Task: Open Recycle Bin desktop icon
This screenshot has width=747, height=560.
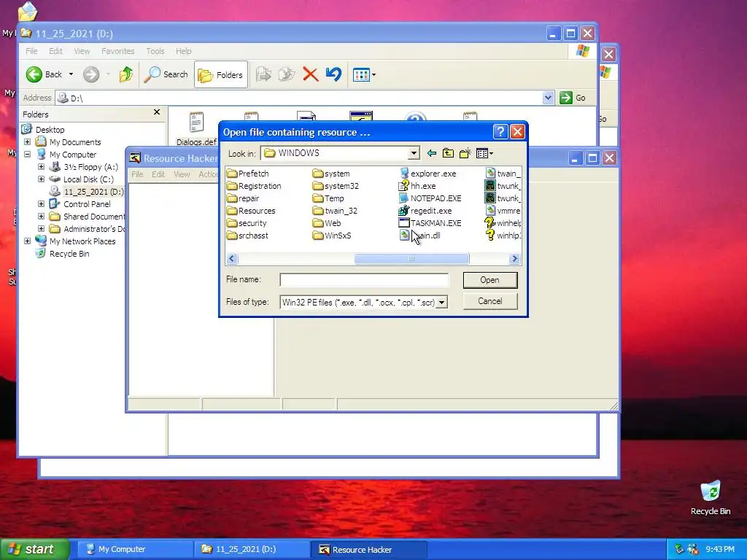Action: point(711,497)
